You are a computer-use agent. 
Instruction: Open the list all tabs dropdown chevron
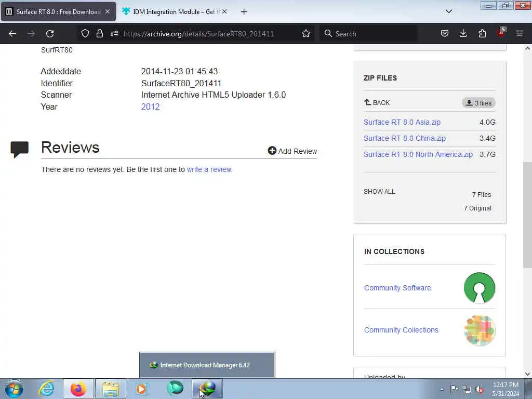tap(448, 11)
